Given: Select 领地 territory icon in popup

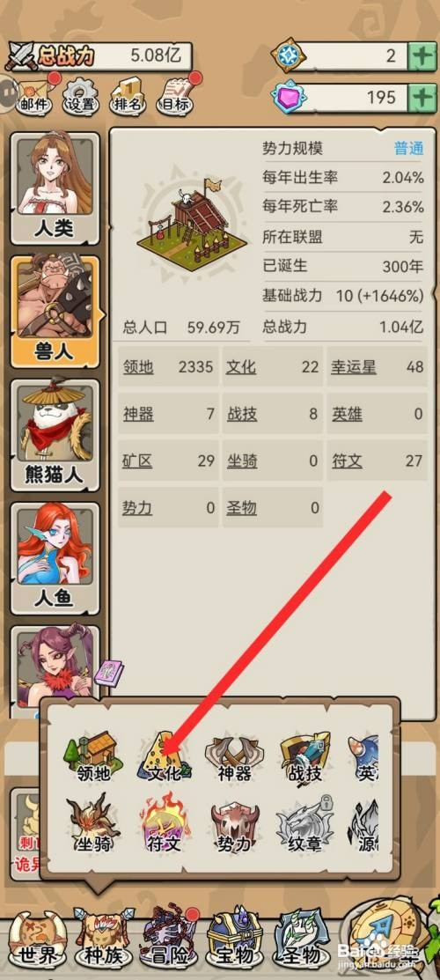Looking at the screenshot, I should [x=94, y=757].
